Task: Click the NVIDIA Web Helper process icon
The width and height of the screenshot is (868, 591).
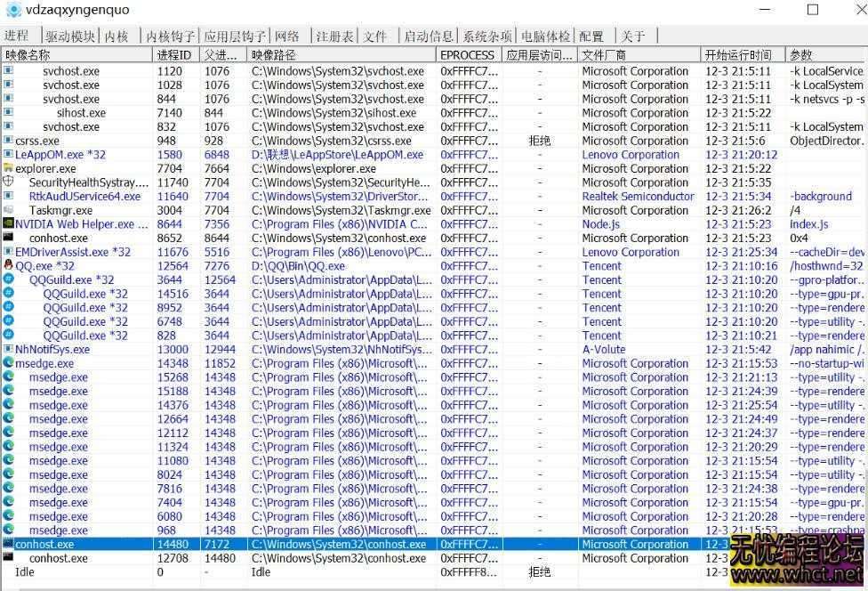Action: pyautogui.click(x=7, y=224)
